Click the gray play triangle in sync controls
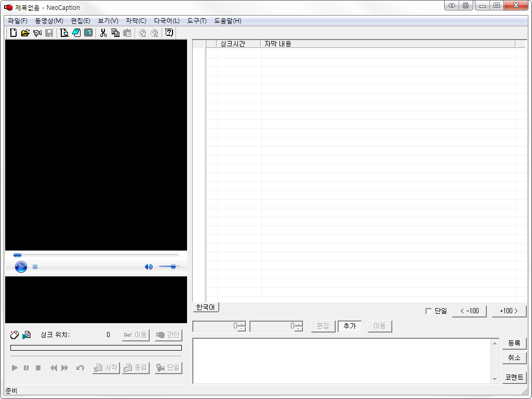Screen dimensions: 532x399 pyautogui.click(x=15, y=368)
